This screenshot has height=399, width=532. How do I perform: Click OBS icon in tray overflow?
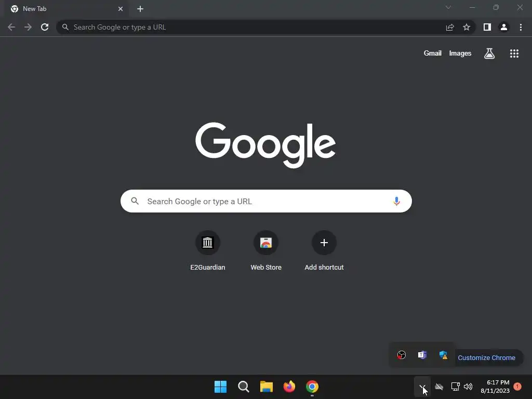(402, 355)
